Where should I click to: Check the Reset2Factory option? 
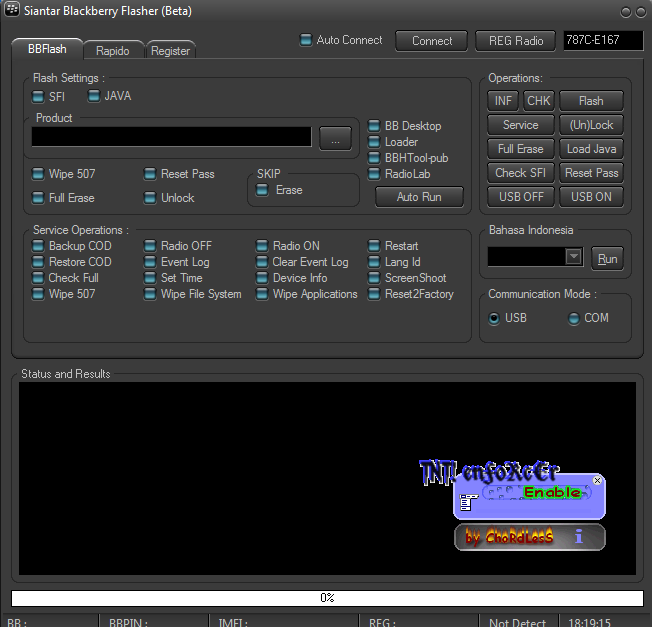pyautogui.click(x=374, y=294)
